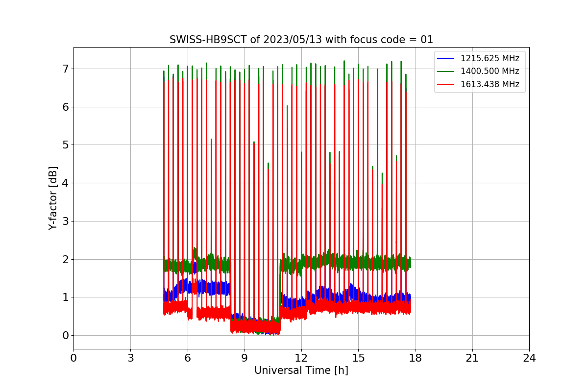Click x-axis tick label 12
The width and height of the screenshot is (588, 392).
pos(301,358)
